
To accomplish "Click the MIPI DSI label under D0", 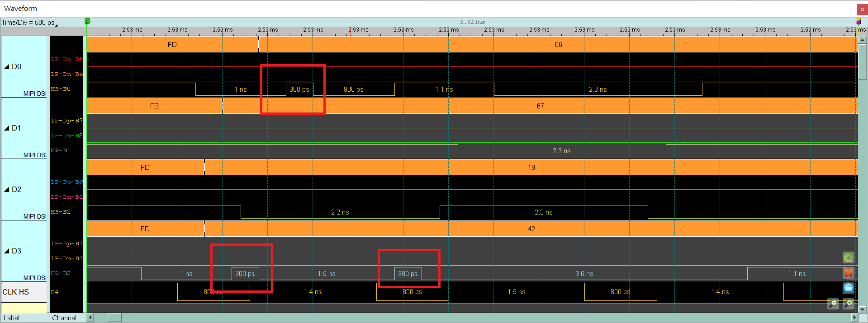I will click(35, 94).
